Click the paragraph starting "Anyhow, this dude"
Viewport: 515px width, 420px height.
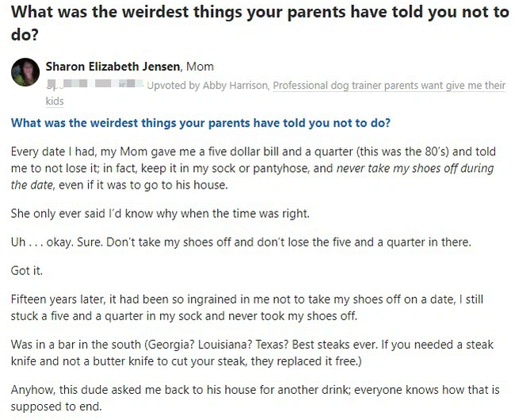(254, 399)
